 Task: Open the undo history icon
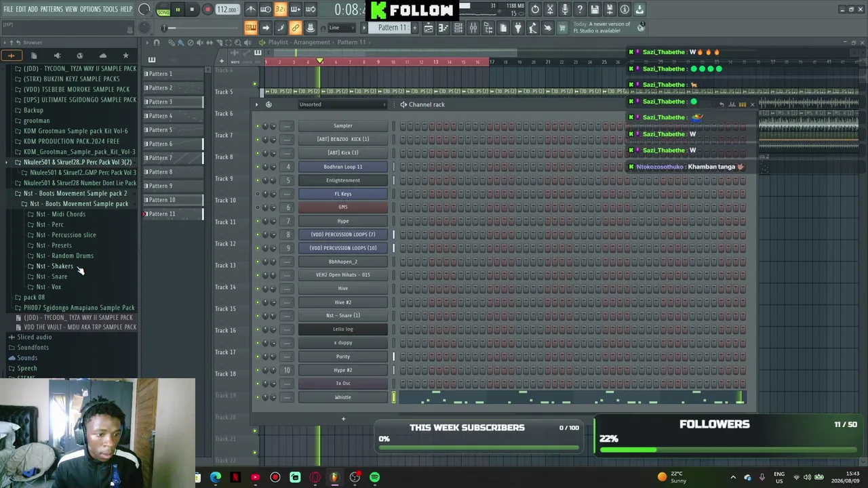point(535,9)
